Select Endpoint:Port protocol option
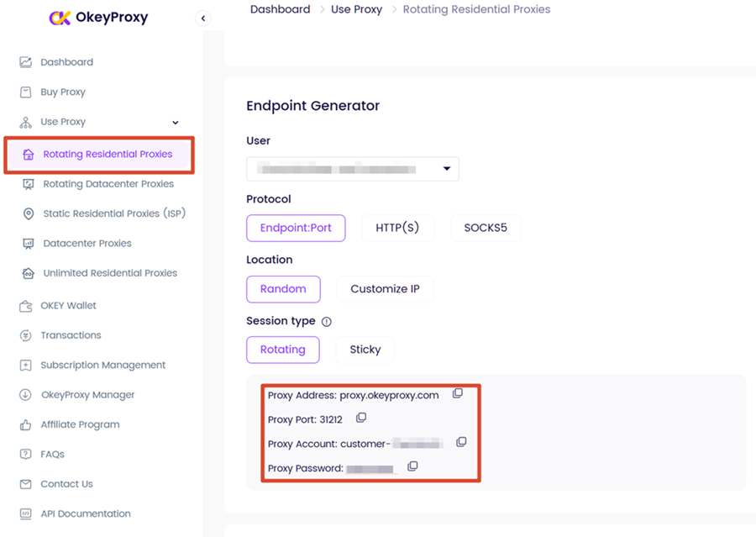Viewport: 756px width, 537px height. [x=296, y=228]
